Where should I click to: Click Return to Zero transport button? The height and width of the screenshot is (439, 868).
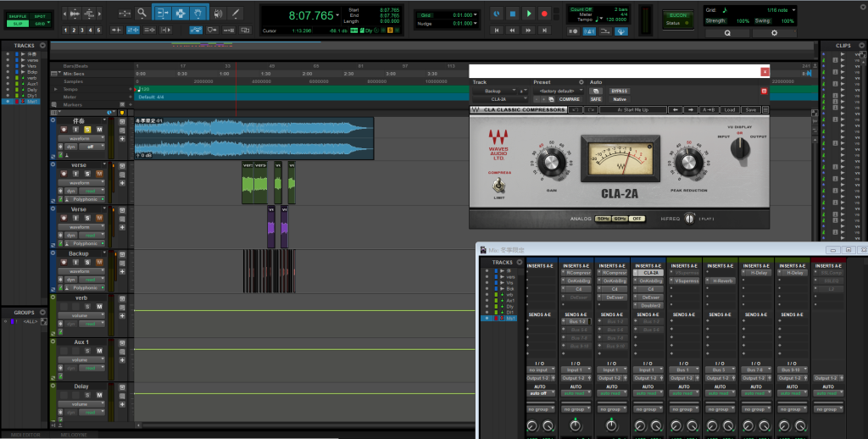click(497, 31)
